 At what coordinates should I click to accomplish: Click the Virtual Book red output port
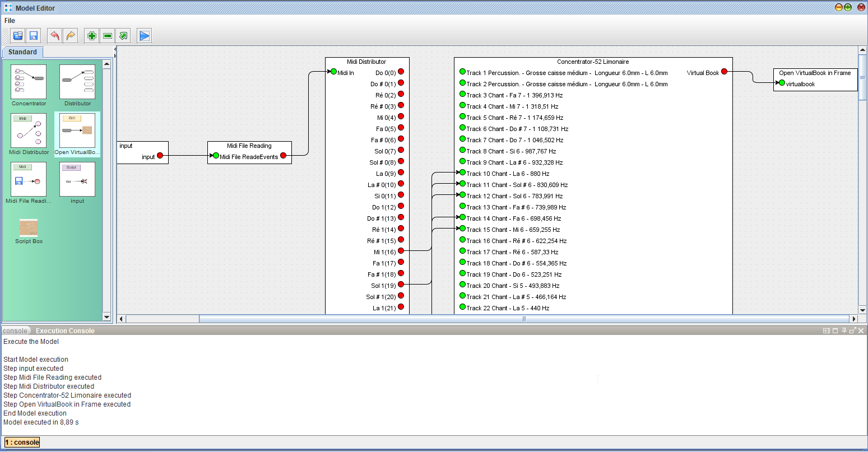click(724, 72)
